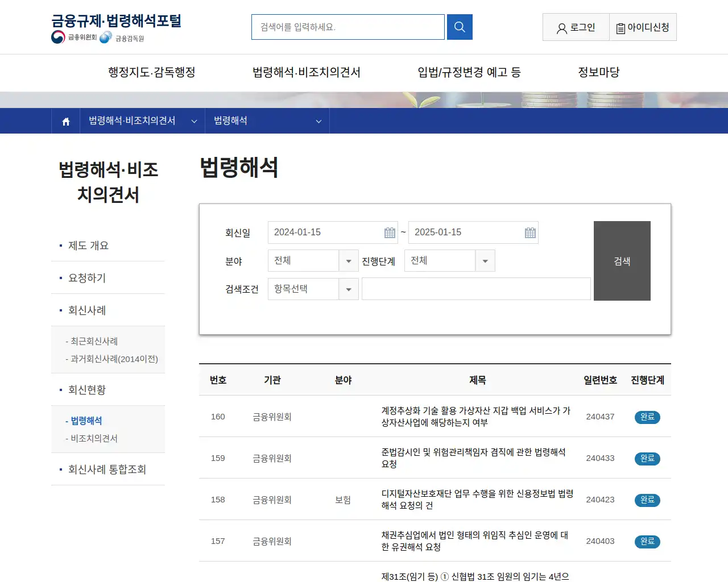Open the 진행단계 dropdown

pos(450,261)
